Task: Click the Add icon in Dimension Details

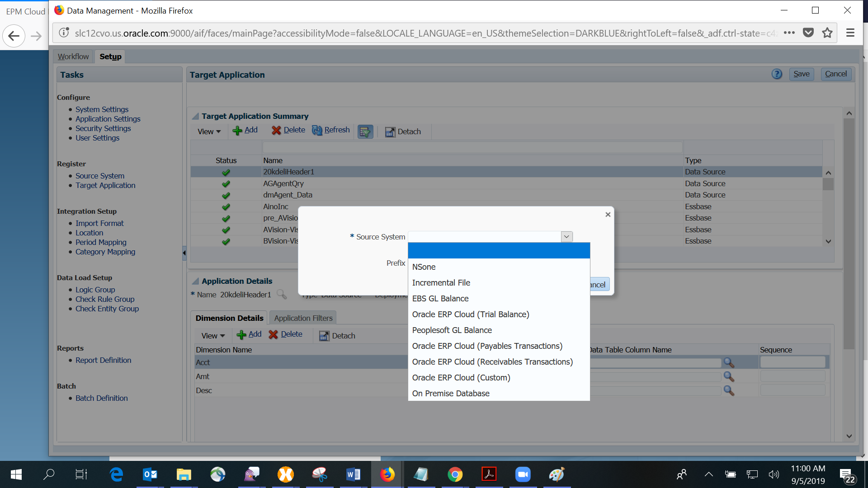Action: [241, 335]
